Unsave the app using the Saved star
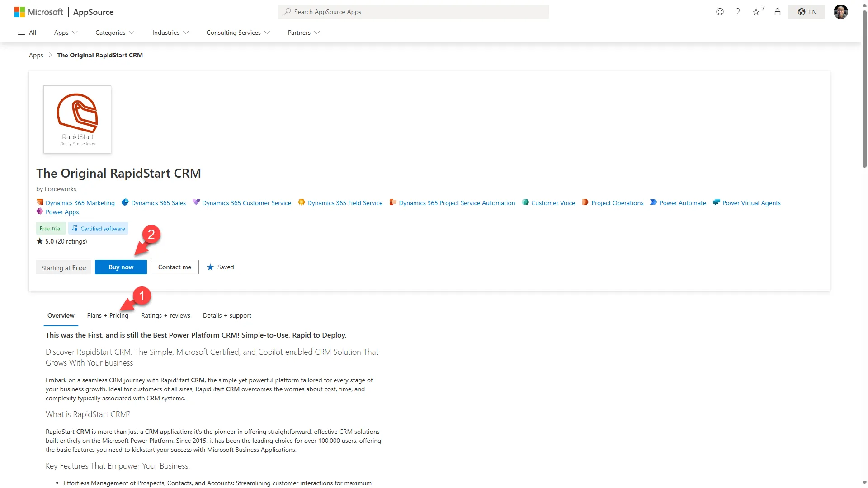The image size is (868, 488). pyautogui.click(x=220, y=267)
